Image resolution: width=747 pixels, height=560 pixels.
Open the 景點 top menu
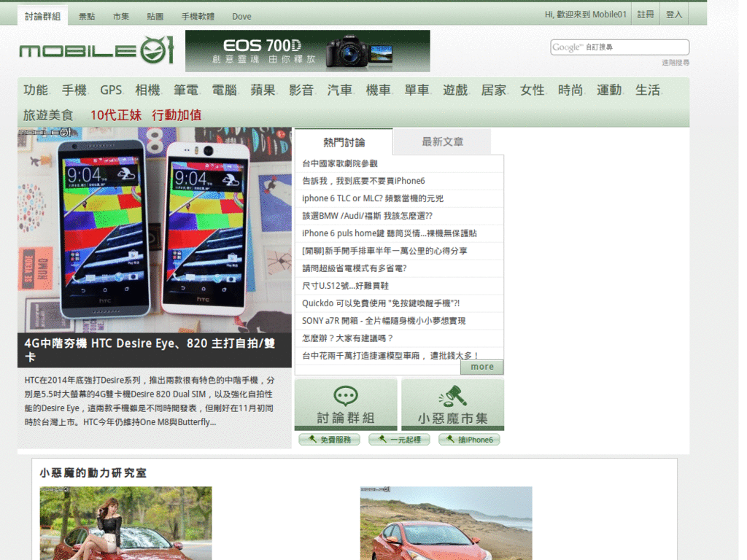tap(87, 17)
